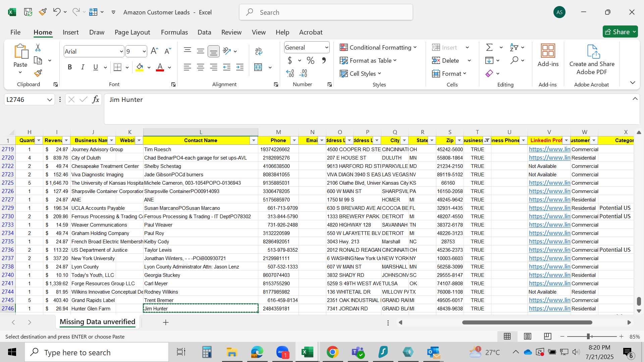Click the yellow Fill Color swatch

click(140, 67)
